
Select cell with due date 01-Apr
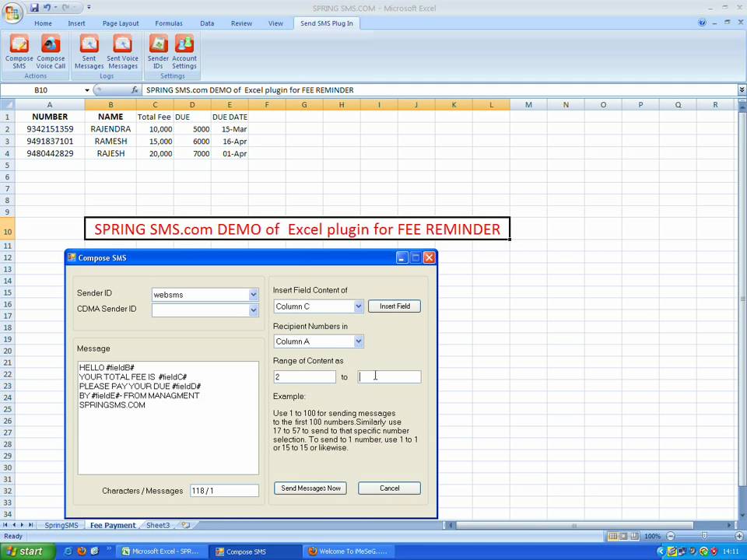click(x=230, y=154)
